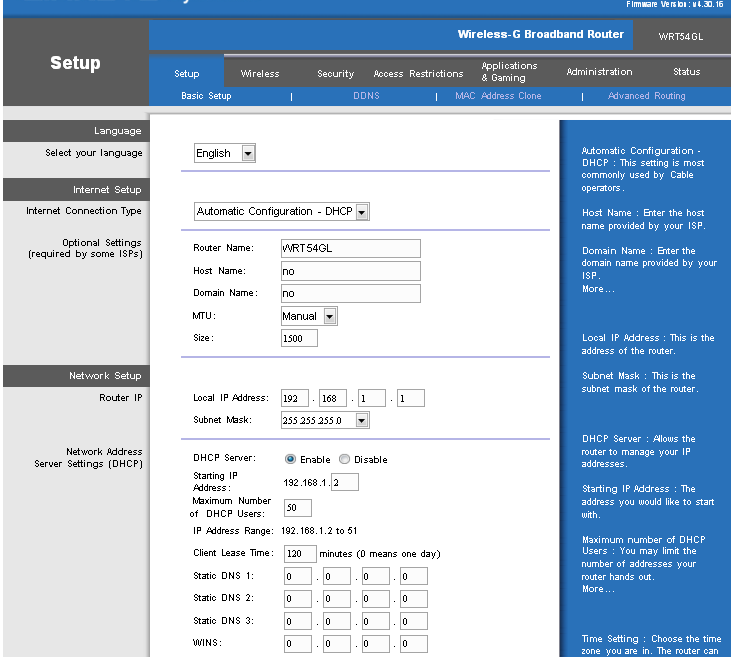This screenshot has width=731, height=657.
Task: Select the Basic Setup sub-tab
Action: (206, 96)
